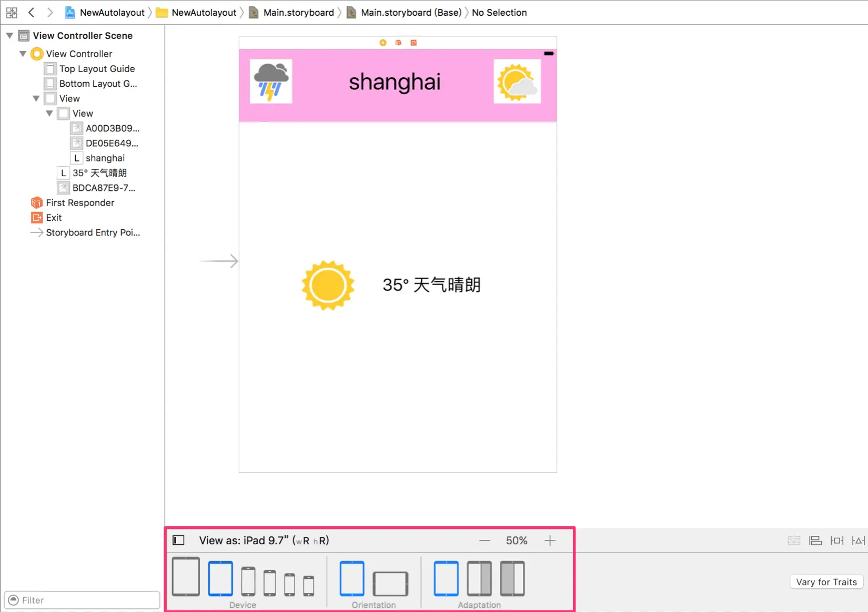Image resolution: width=868 pixels, height=612 pixels.
Task: Choose the rightmost split view adaptation icon
Action: 512,578
